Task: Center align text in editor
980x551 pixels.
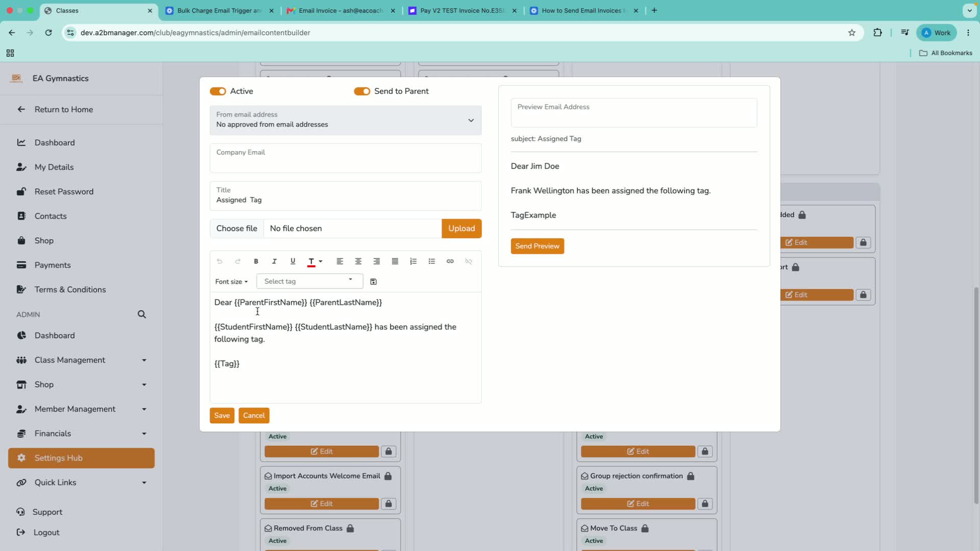Action: click(358, 261)
